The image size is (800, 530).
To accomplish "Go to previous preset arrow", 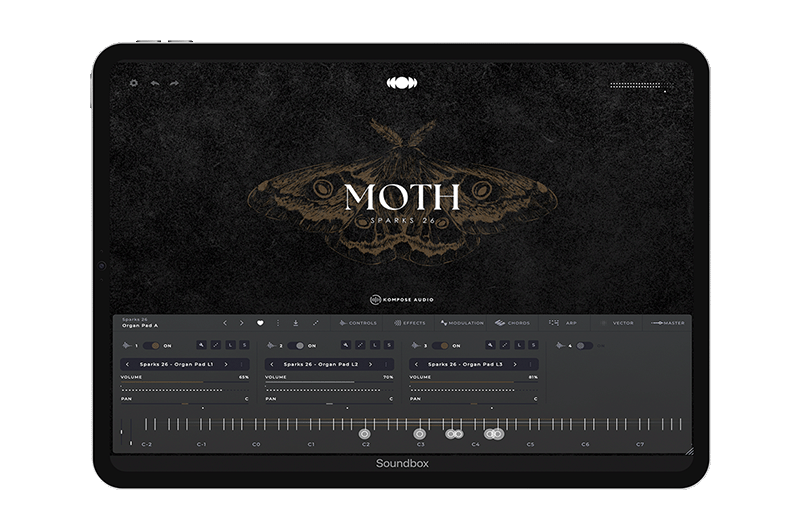I will click(224, 323).
